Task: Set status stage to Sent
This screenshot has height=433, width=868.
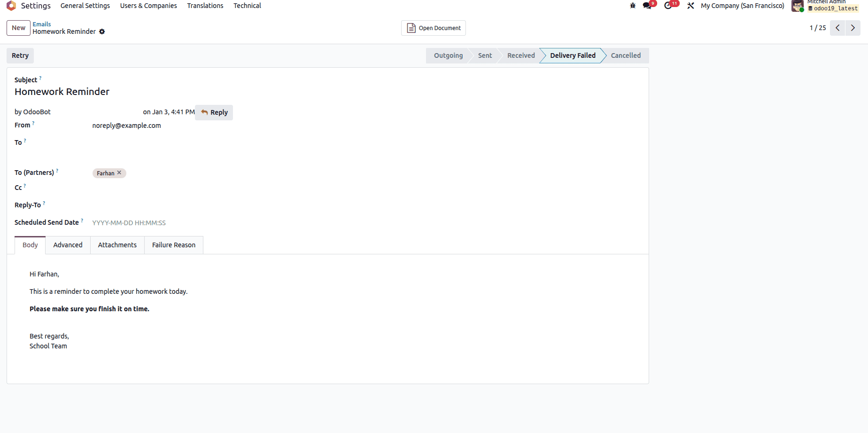Action: click(484, 55)
